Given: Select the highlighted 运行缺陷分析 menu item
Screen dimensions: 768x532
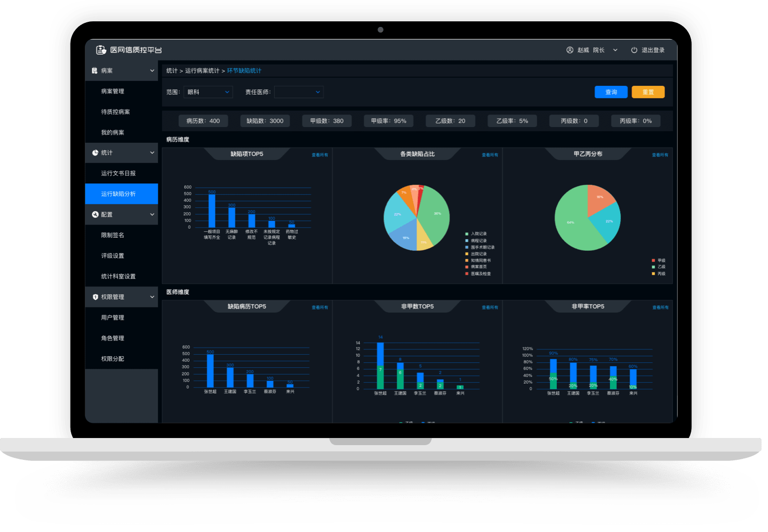Looking at the screenshot, I should click(121, 194).
